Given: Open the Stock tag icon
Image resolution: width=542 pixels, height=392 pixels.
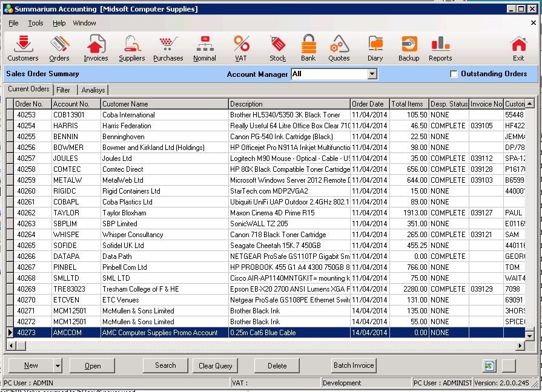Looking at the screenshot, I should coord(277,48).
